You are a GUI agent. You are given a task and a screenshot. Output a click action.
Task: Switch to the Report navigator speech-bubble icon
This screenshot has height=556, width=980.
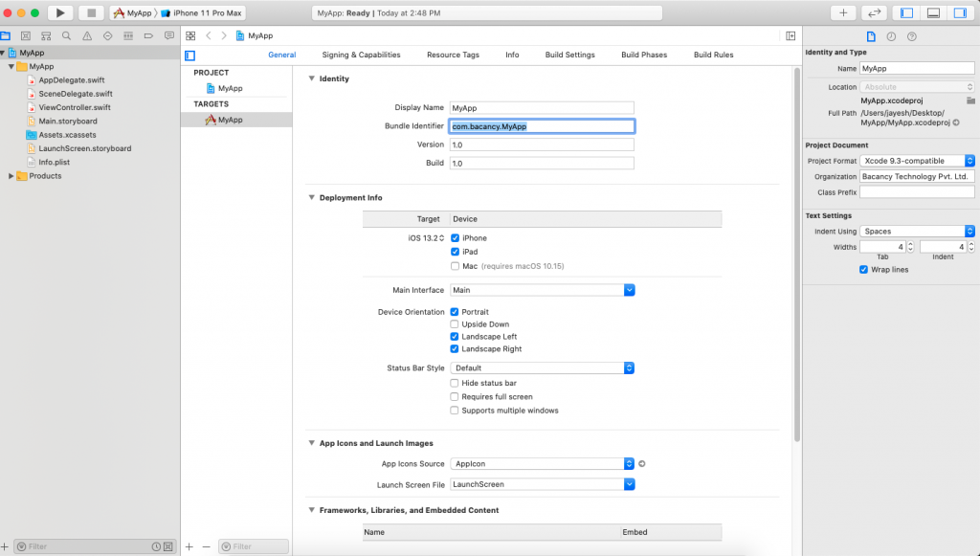(x=169, y=35)
